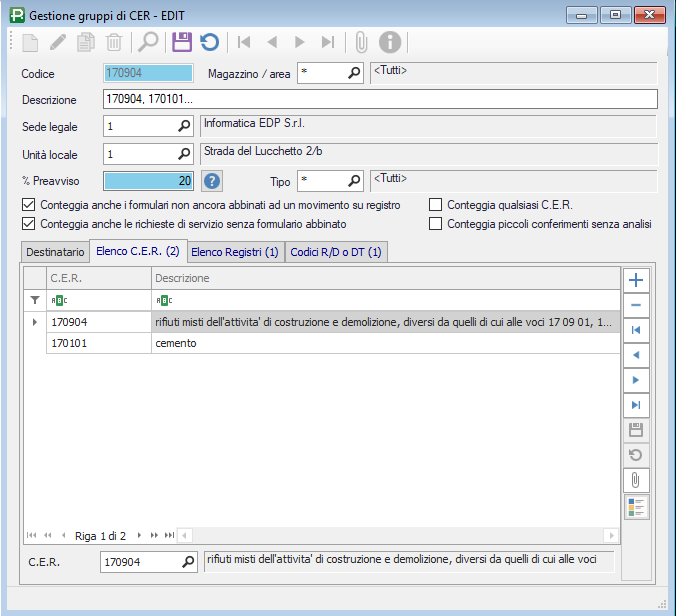Click the purple save disk toolbar icon

click(181, 42)
